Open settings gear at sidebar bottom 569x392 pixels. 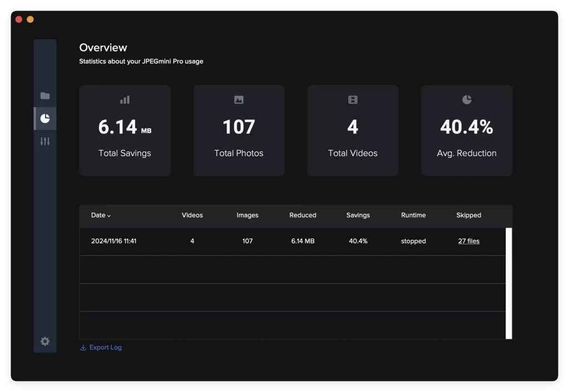pyautogui.click(x=45, y=341)
